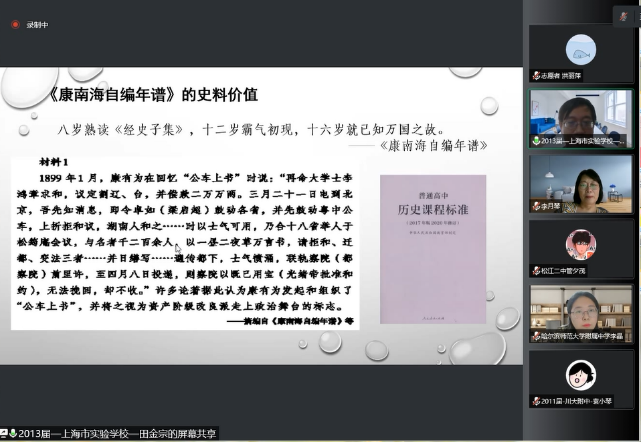Click the red recording indicator icon
The image size is (641, 442).
15,25
